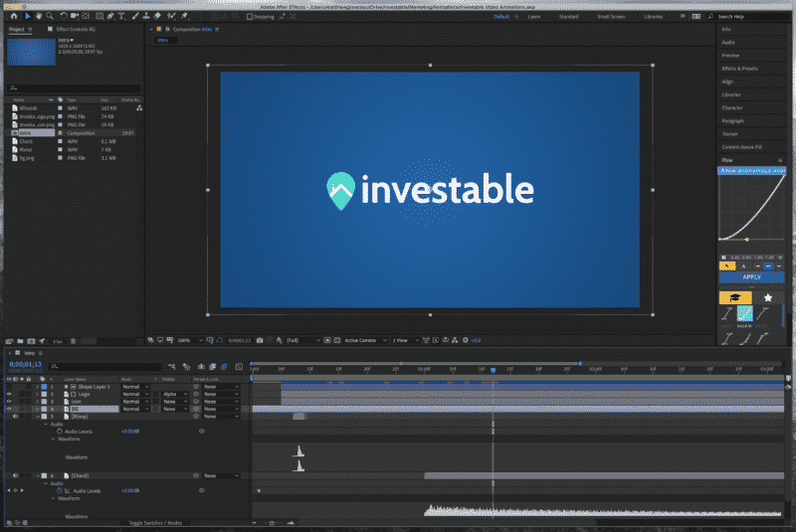Switch to the Project panel tab
This screenshot has width=796, height=532.
click(16, 29)
